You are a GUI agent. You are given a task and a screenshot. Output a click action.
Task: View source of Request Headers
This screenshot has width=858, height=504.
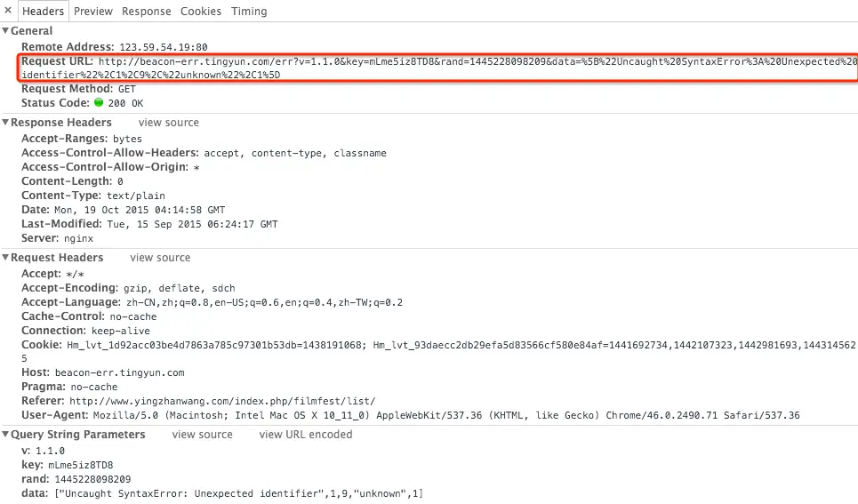click(160, 258)
